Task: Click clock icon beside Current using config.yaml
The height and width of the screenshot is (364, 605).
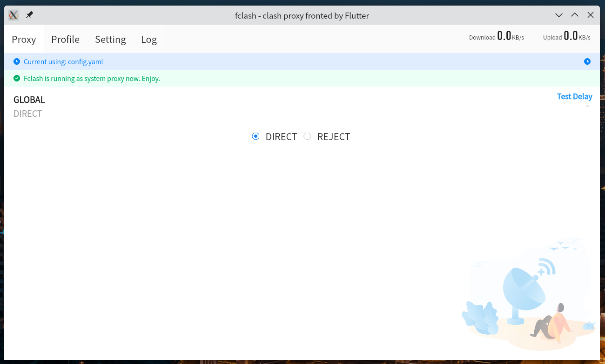Action: tap(17, 61)
